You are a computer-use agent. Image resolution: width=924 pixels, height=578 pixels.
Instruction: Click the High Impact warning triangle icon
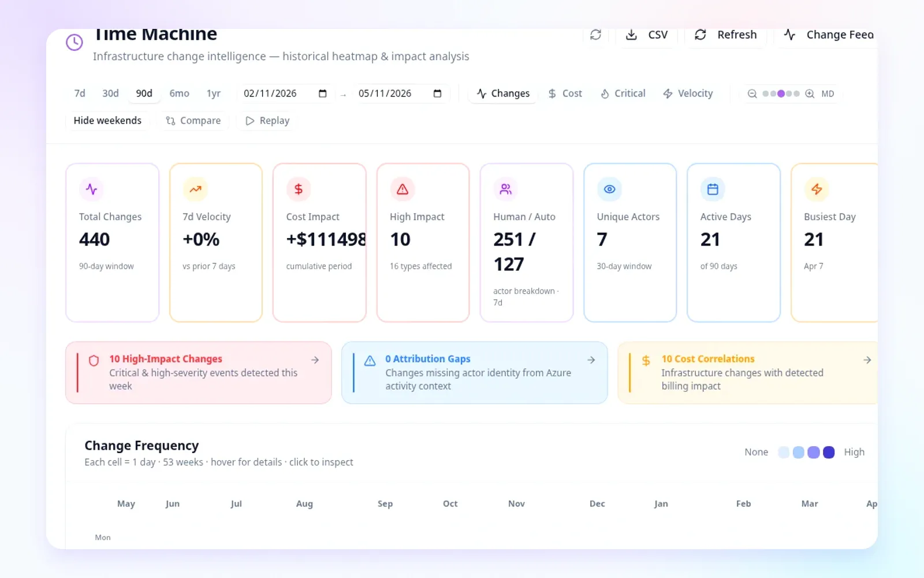[403, 189]
